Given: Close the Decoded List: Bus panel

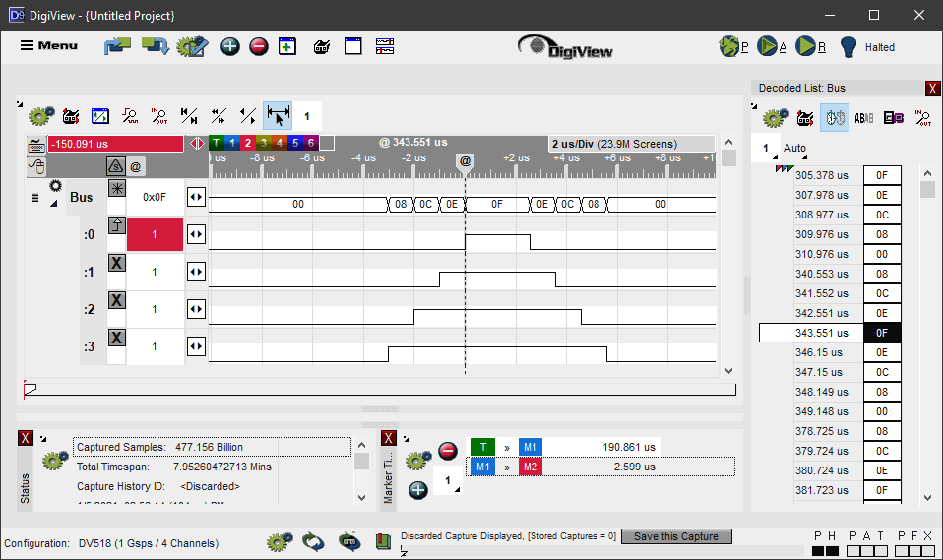Looking at the screenshot, I should coord(932,89).
